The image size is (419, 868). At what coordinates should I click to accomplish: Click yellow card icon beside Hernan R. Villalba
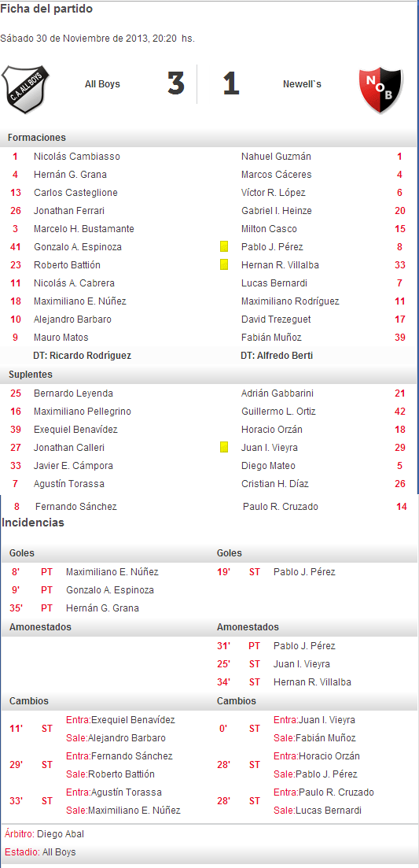pyautogui.click(x=224, y=264)
